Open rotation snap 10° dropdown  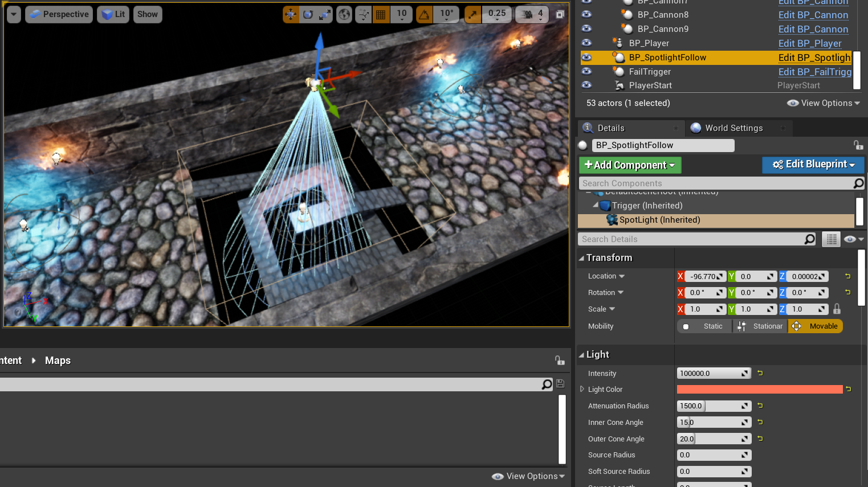click(447, 14)
